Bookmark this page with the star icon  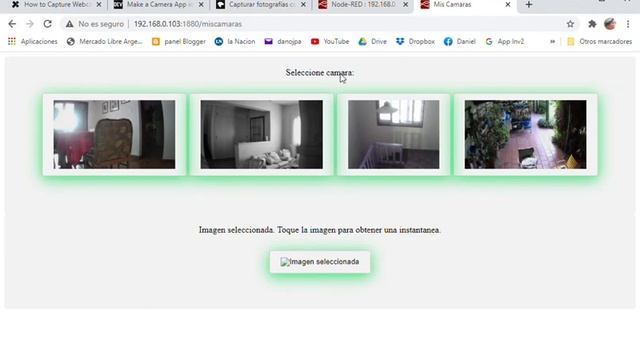click(x=570, y=24)
